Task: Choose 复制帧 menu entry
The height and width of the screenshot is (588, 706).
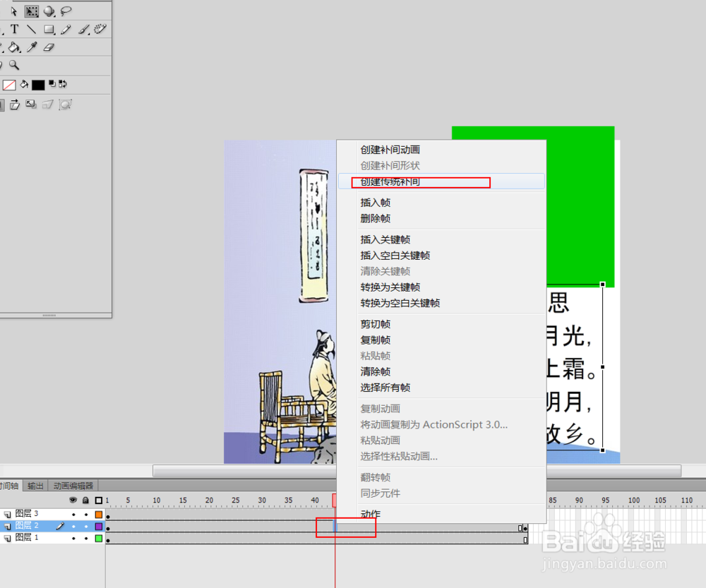Action: tap(441, 340)
